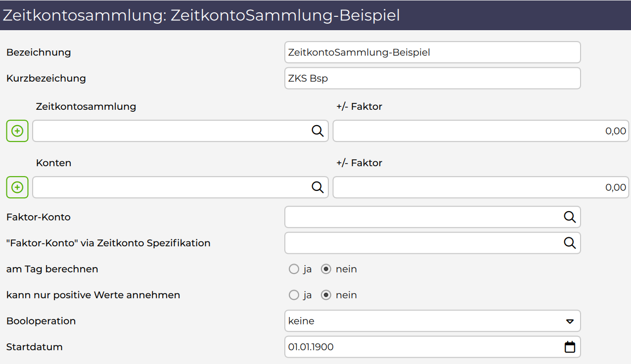Choose 'nein' for kann nur positive Werte annehmen
Image resolution: width=631 pixels, height=364 pixels.
tap(326, 295)
